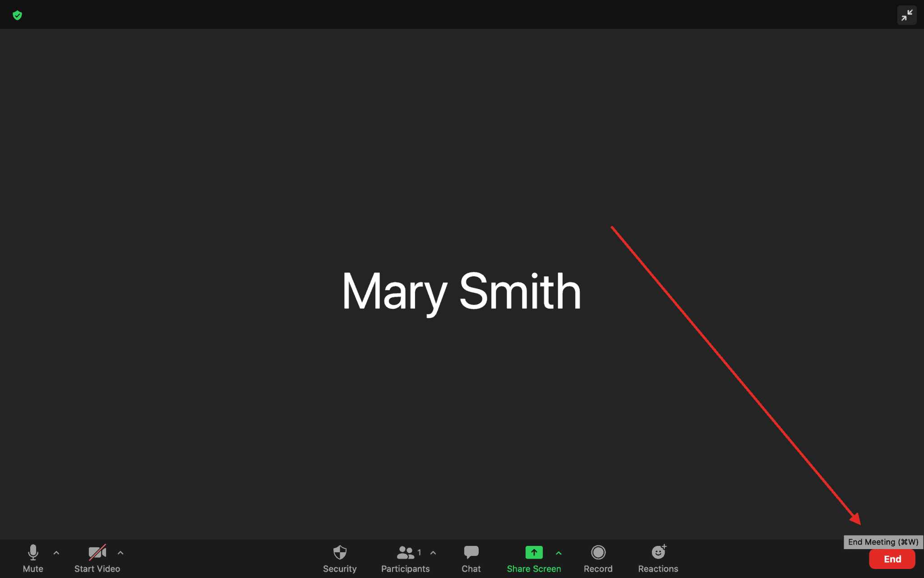This screenshot has width=924, height=578.
Task: Click the microphone Mute icon
Action: point(33,552)
